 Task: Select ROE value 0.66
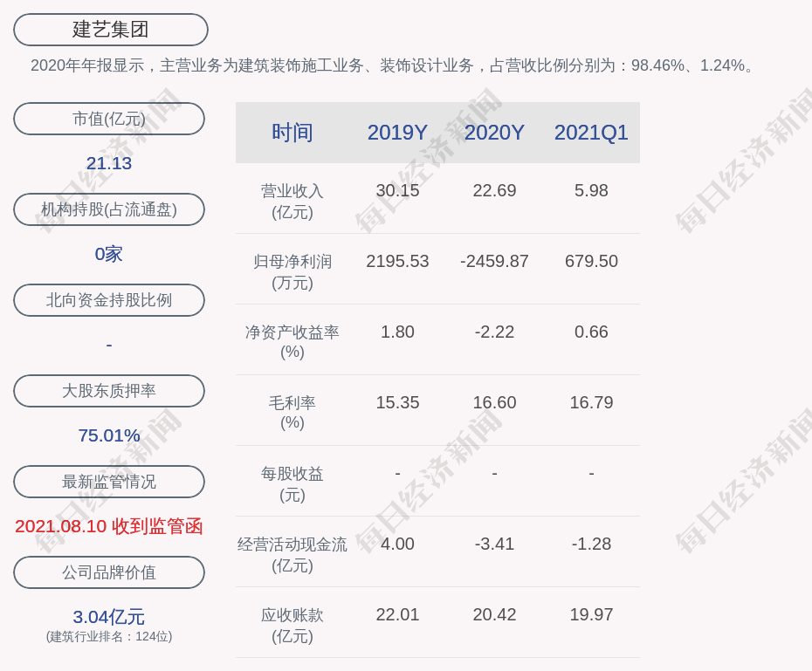click(x=591, y=332)
